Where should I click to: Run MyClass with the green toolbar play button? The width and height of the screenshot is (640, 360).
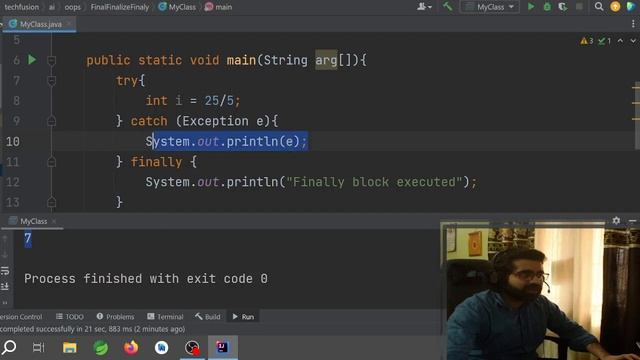coord(531,7)
